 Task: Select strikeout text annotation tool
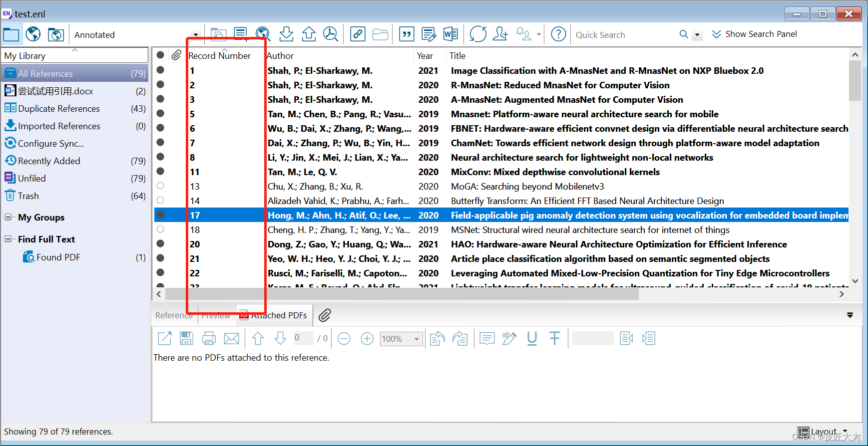(554, 338)
